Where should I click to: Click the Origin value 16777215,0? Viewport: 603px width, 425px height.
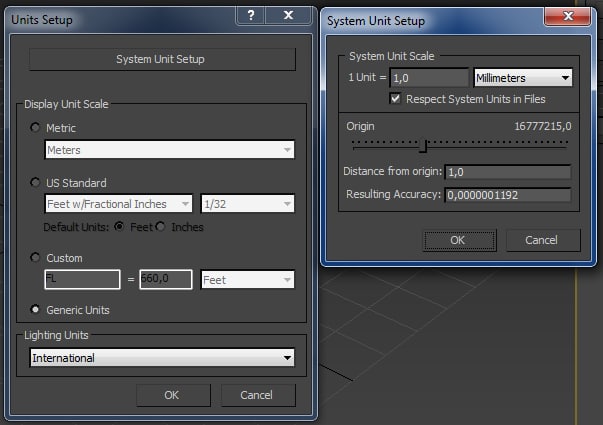543,126
